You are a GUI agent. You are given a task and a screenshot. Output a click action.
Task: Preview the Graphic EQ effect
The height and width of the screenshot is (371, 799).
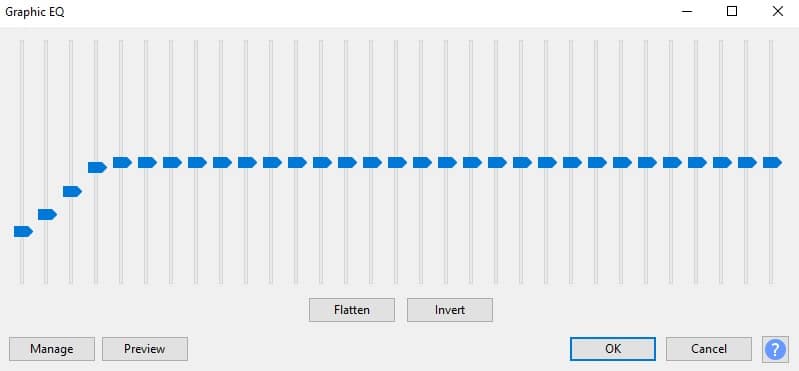(145, 349)
